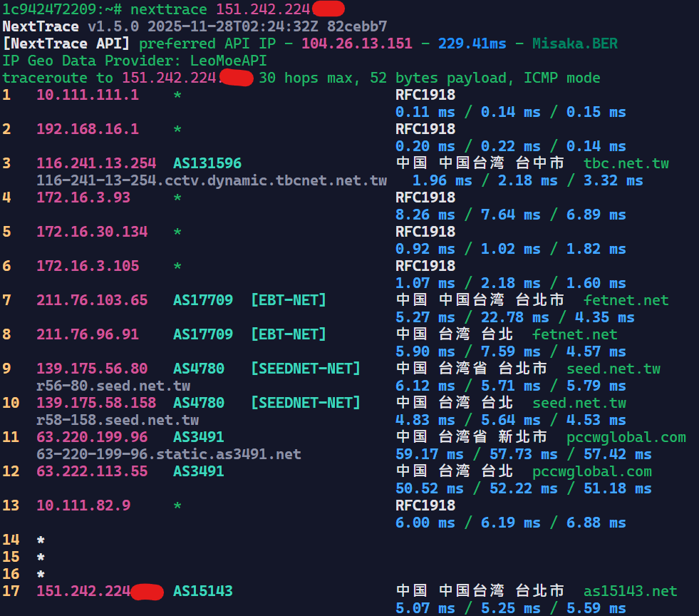
Task: Click the pccwglobal.com domain on hop 11
Action: [x=626, y=437]
